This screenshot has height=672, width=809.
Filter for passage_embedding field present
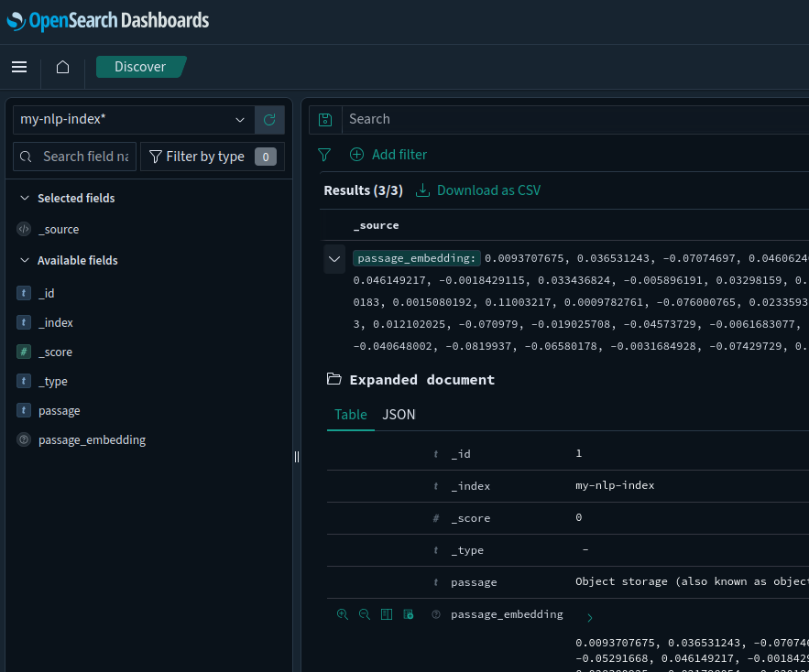408,614
